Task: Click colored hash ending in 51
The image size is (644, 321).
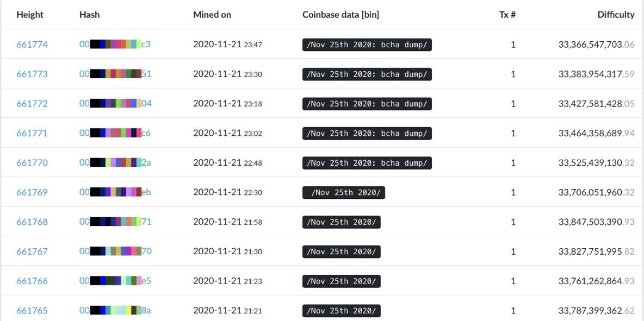Action: point(115,74)
